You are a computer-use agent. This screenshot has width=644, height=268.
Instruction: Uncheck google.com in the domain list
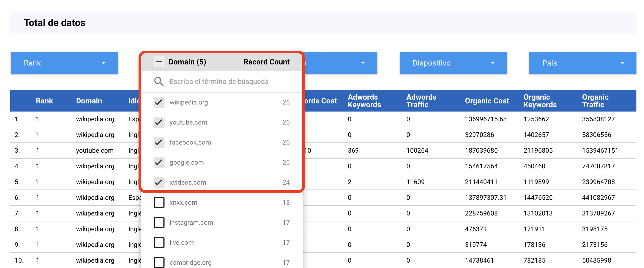[x=159, y=162]
